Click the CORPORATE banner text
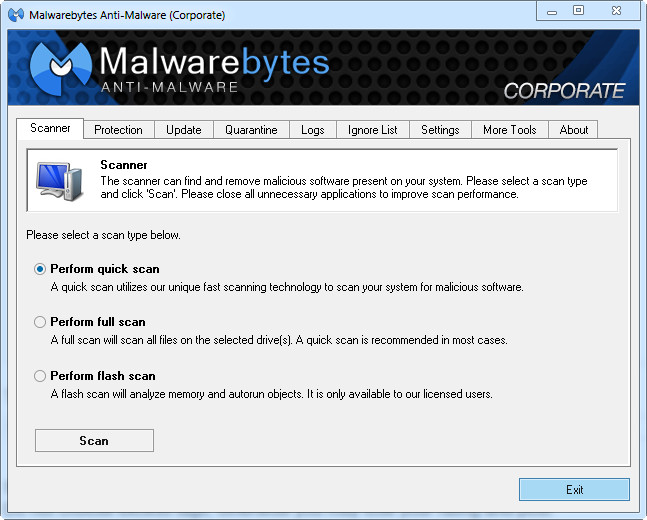 (x=564, y=91)
